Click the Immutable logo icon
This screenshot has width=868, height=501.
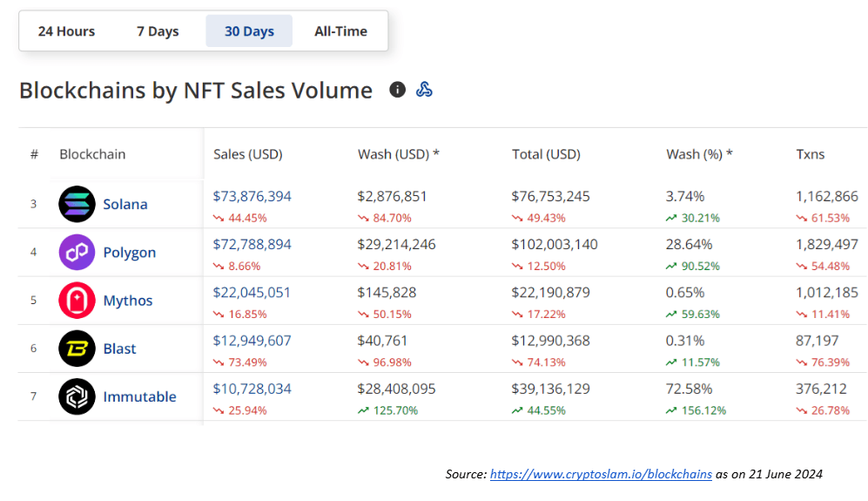point(77,396)
